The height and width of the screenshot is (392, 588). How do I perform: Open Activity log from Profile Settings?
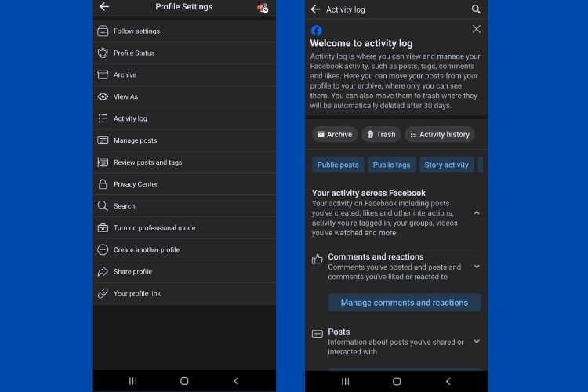[x=184, y=118]
